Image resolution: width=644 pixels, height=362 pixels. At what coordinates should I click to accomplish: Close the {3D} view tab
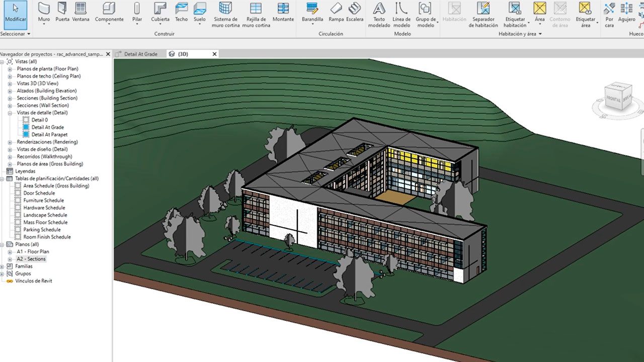click(x=215, y=54)
